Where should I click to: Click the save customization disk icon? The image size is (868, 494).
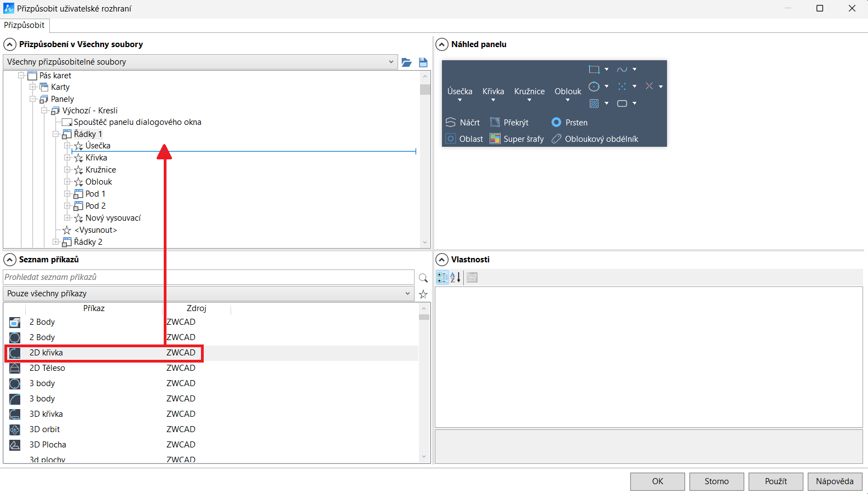(423, 62)
